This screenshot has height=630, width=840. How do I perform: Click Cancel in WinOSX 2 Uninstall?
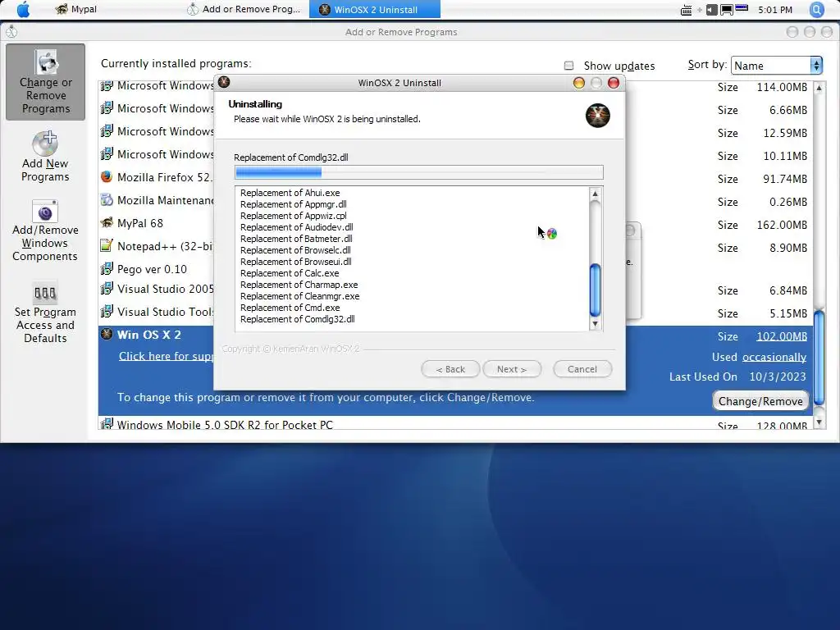click(582, 369)
